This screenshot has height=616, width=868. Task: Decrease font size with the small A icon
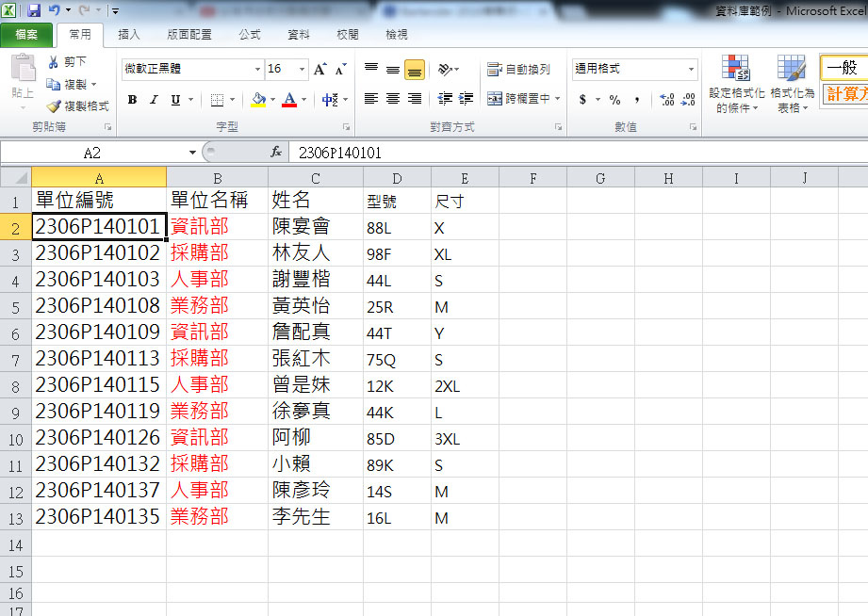pyautogui.click(x=341, y=69)
